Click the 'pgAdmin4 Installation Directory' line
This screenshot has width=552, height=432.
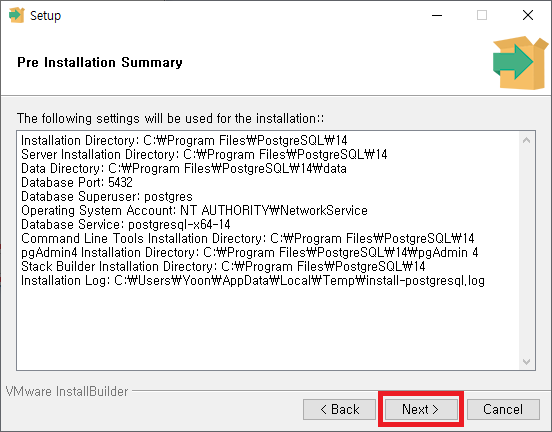click(x=250, y=252)
